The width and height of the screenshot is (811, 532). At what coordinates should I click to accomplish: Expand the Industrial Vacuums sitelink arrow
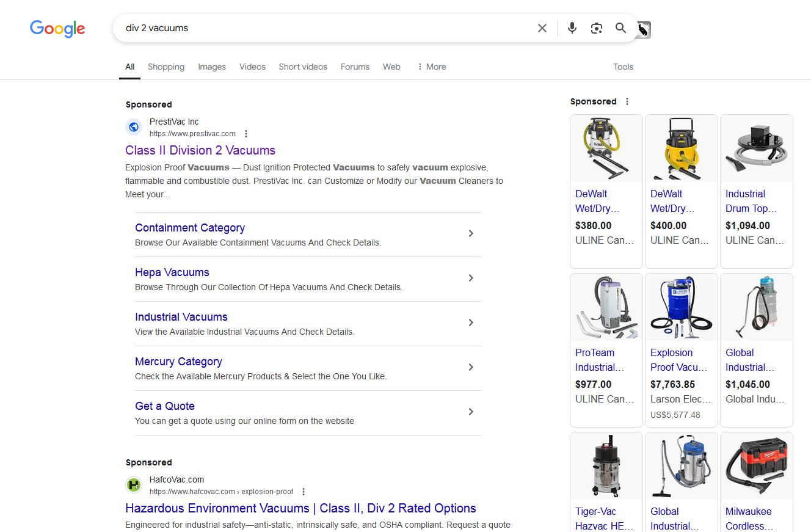(471, 322)
